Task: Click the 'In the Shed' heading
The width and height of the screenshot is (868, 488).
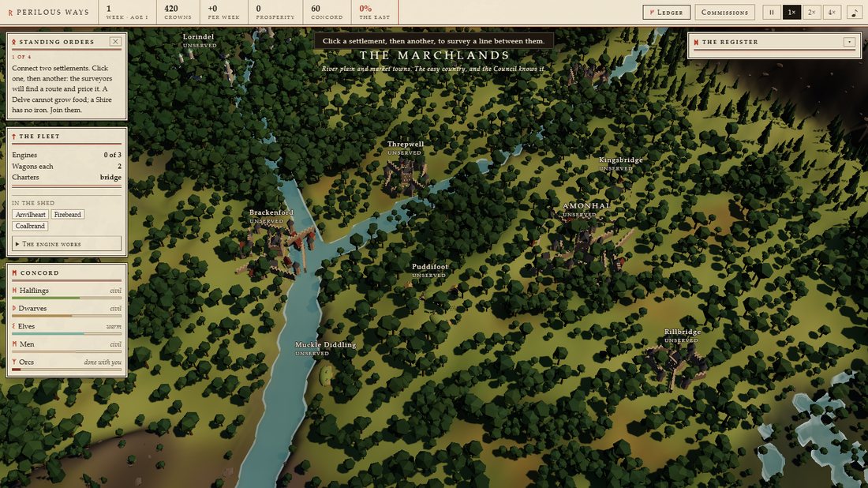Action: [x=33, y=203]
